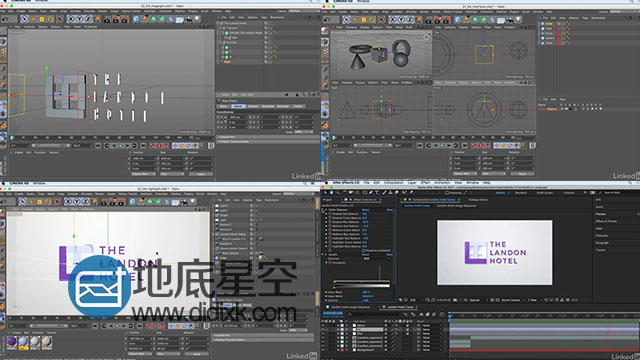Click Apply in the mograph window coordinates manager

tap(200, 174)
